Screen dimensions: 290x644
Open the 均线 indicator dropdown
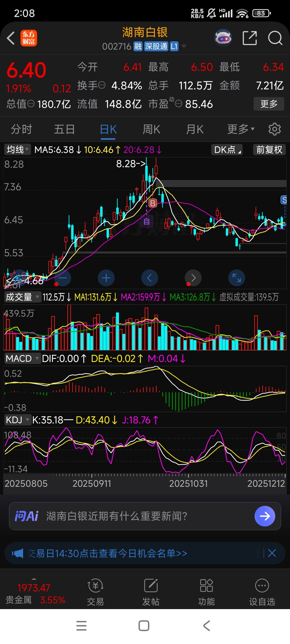(17, 149)
